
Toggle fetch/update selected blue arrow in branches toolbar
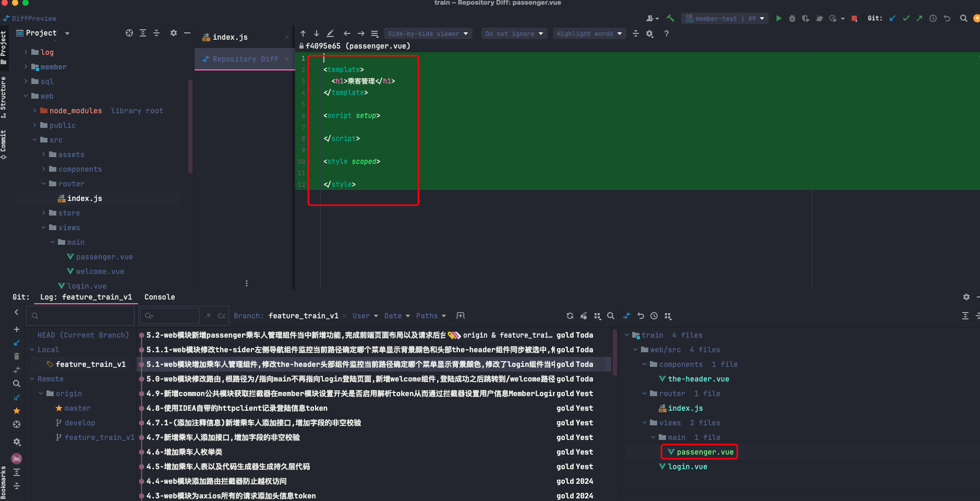coord(17,343)
